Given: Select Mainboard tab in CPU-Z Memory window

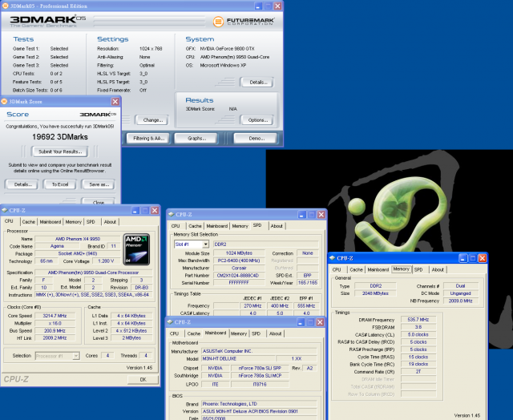Looking at the screenshot, I should pos(378,270).
